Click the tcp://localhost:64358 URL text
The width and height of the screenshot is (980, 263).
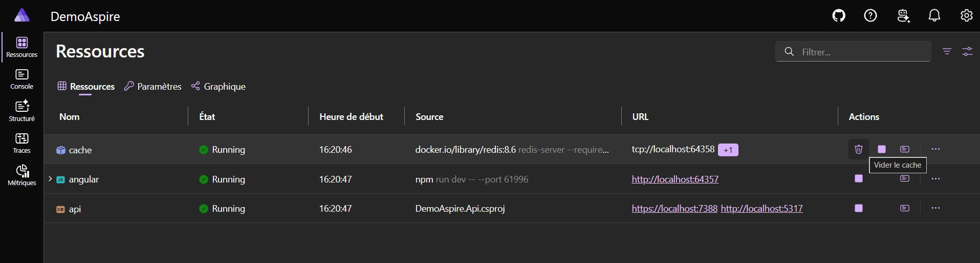[x=673, y=149]
